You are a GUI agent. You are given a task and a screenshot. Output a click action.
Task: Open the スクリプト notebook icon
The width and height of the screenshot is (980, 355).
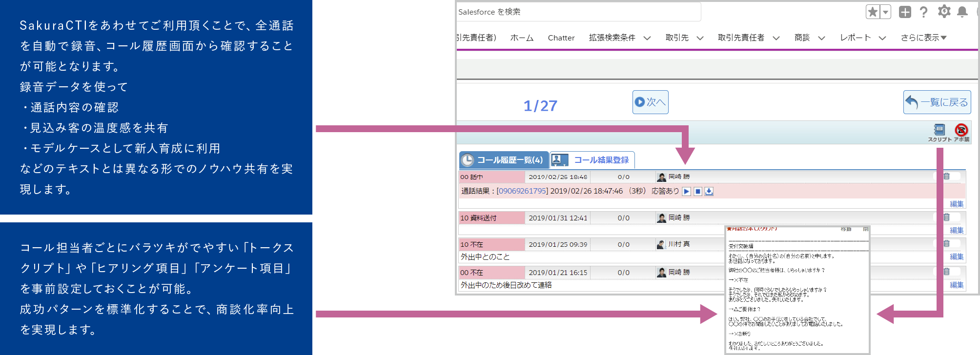point(939,133)
